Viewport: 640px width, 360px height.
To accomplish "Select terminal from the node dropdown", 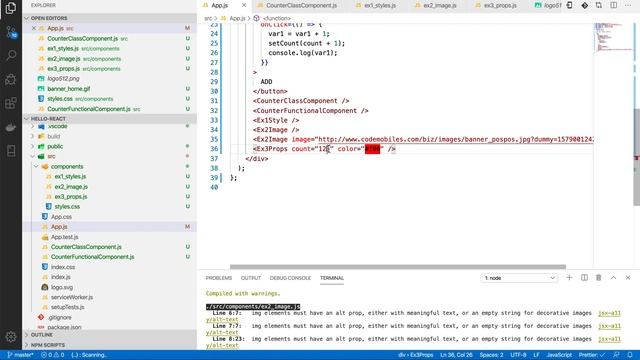I will pos(519,278).
